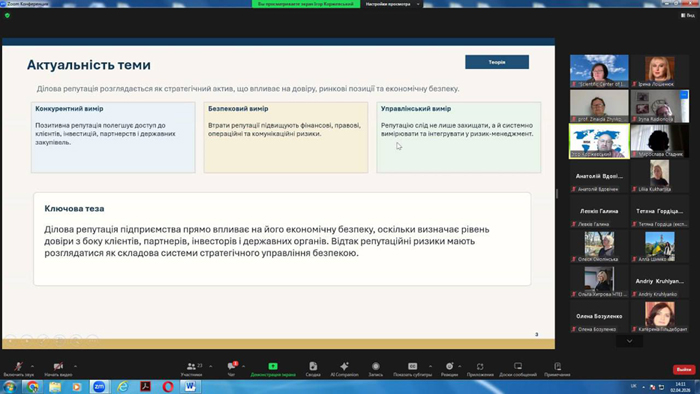The image size is (700, 394).
Task: Click the green Share Screen icon
Action: point(273,366)
